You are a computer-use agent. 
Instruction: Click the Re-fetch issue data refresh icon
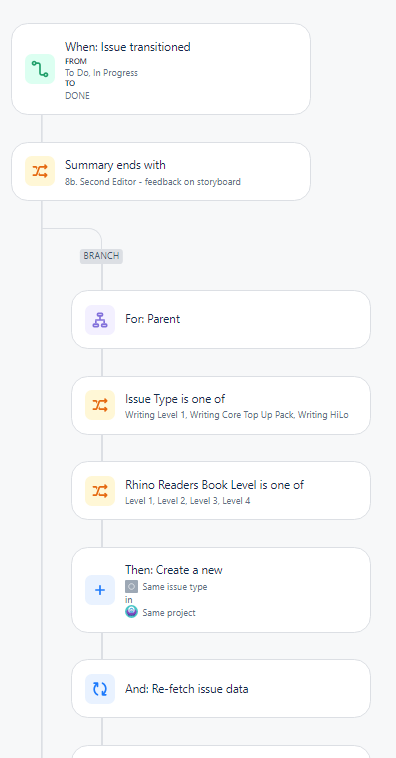(x=100, y=689)
